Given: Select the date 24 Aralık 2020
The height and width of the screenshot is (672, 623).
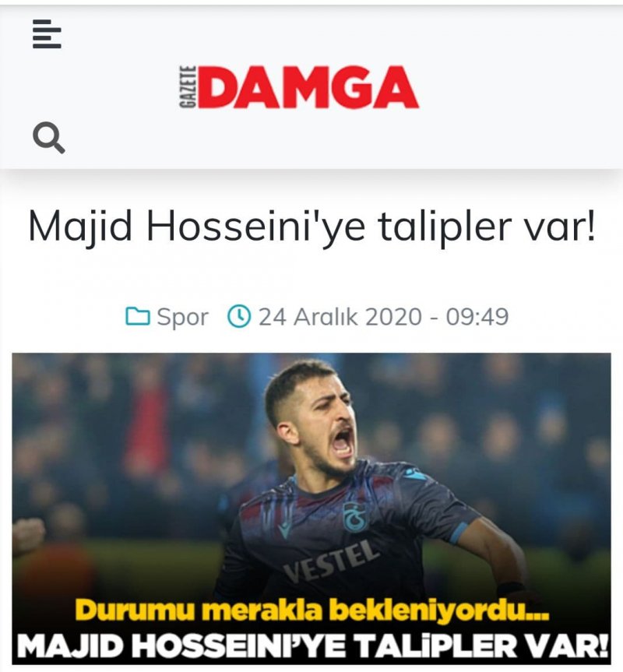Looking at the screenshot, I should click(x=340, y=316).
